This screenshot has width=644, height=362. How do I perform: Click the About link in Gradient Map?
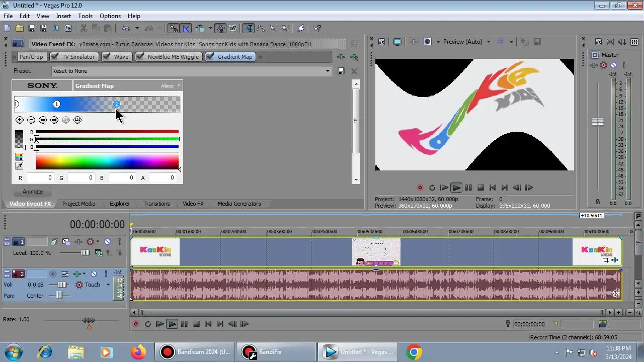coord(168,86)
